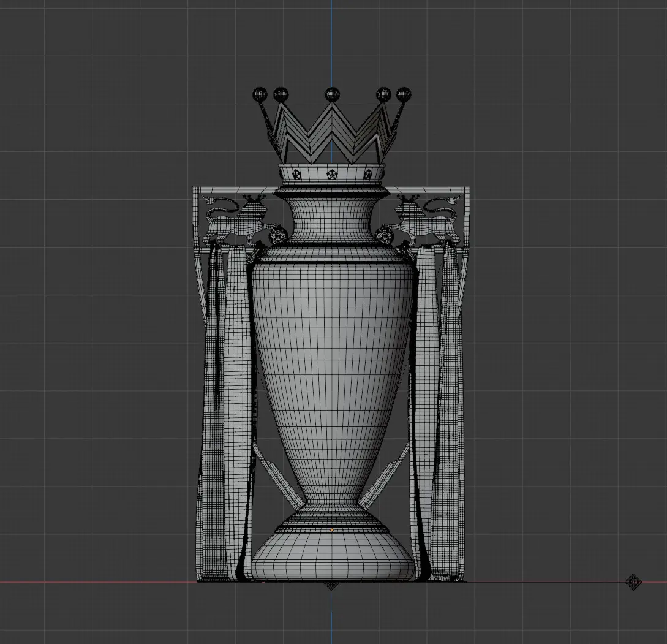
Task: Select the diamond-shaped object on the red axis
Action: point(633,582)
